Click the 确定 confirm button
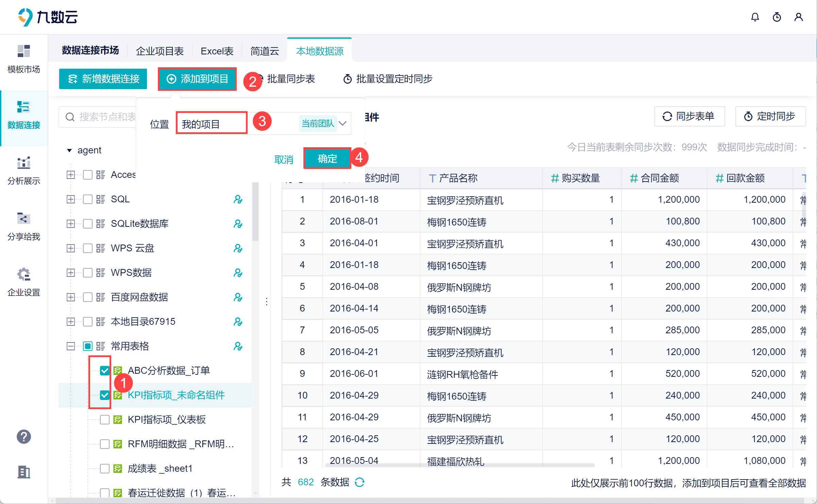This screenshot has width=817, height=504. (327, 158)
